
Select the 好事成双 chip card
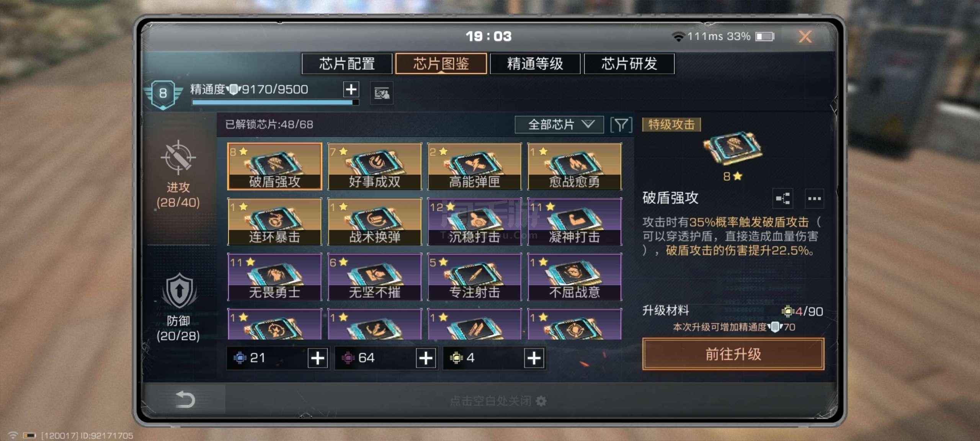375,167
